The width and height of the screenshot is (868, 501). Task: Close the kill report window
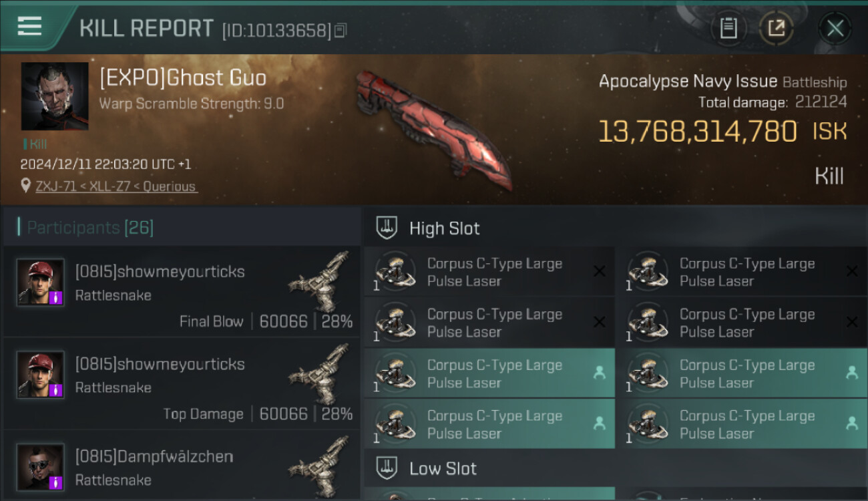point(835,28)
